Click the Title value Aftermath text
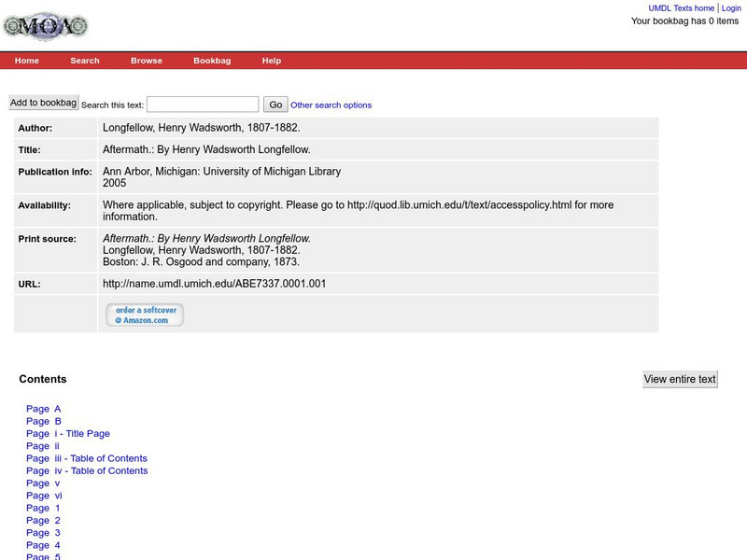The width and height of the screenshot is (747, 560). pos(206,149)
